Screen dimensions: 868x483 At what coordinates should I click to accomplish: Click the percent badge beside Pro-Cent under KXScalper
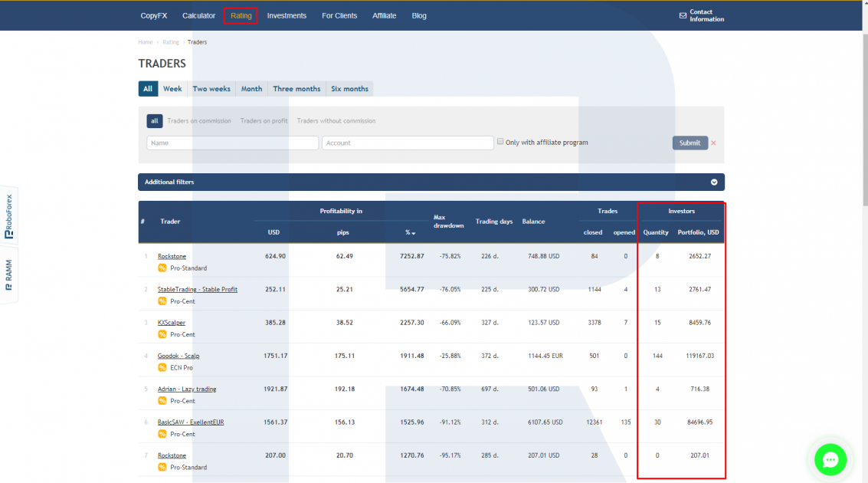tap(162, 334)
